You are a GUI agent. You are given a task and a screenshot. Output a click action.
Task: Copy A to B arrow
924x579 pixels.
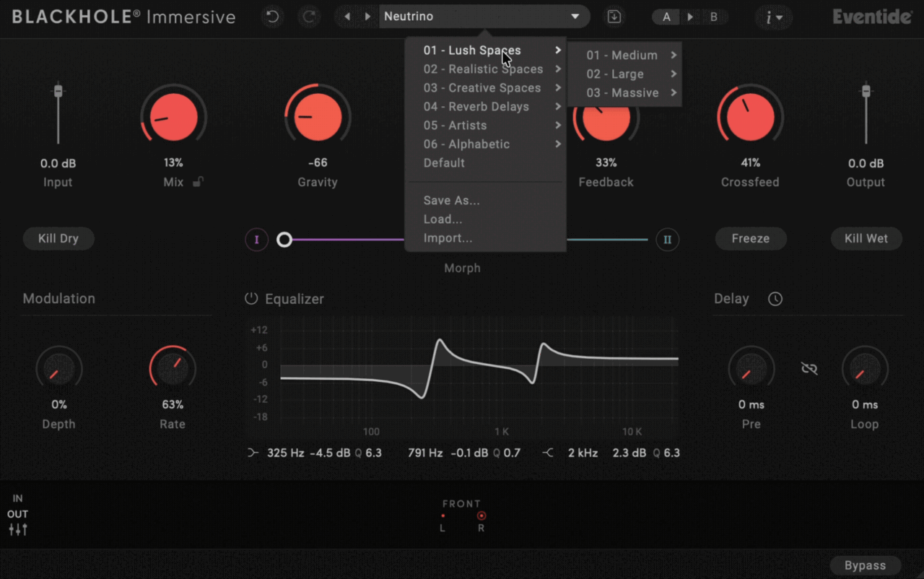(x=690, y=17)
